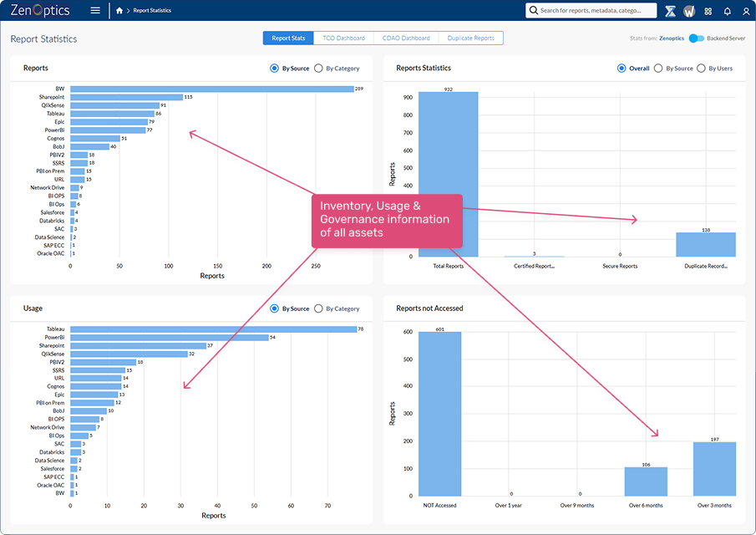The width and height of the screenshot is (756, 535).
Task: Toggle the Backend Server stats switch
Action: [x=697, y=38]
